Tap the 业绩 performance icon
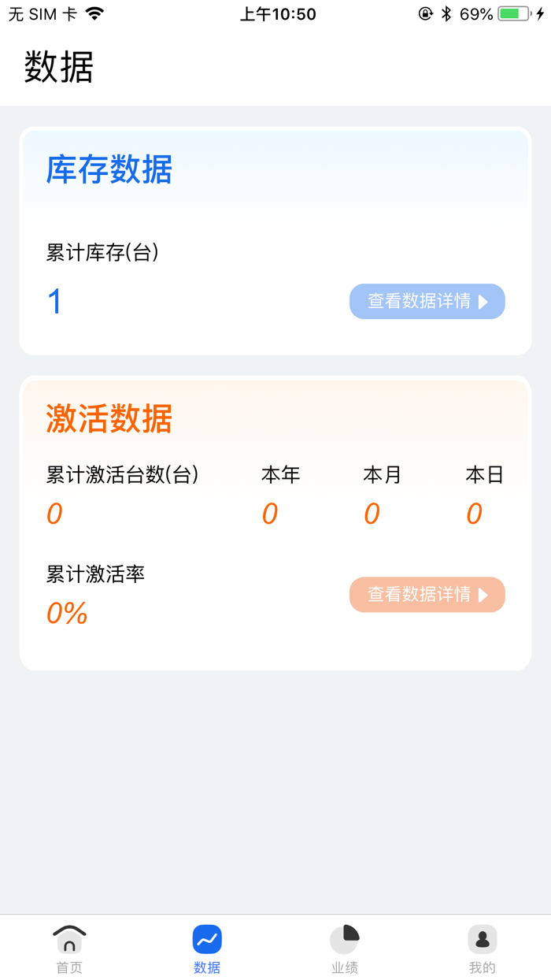This screenshot has height=980, width=551. [344, 937]
